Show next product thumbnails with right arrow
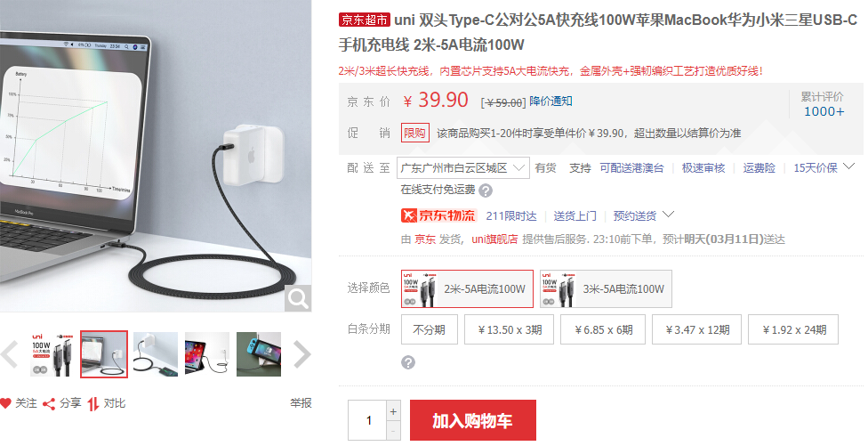868x446 pixels. pyautogui.click(x=301, y=354)
